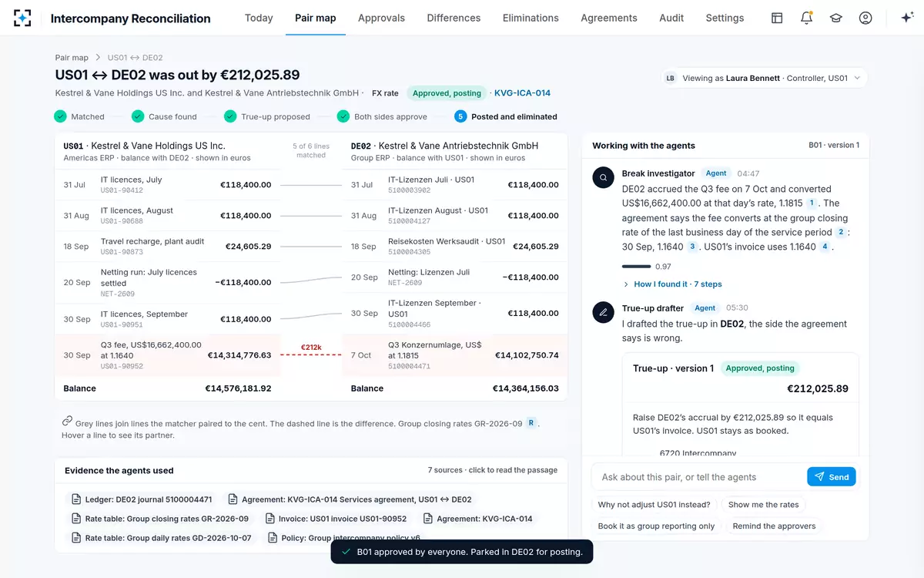This screenshot has width=924, height=578.
Task: Click the Break investigator search avatar
Action: [x=603, y=177]
